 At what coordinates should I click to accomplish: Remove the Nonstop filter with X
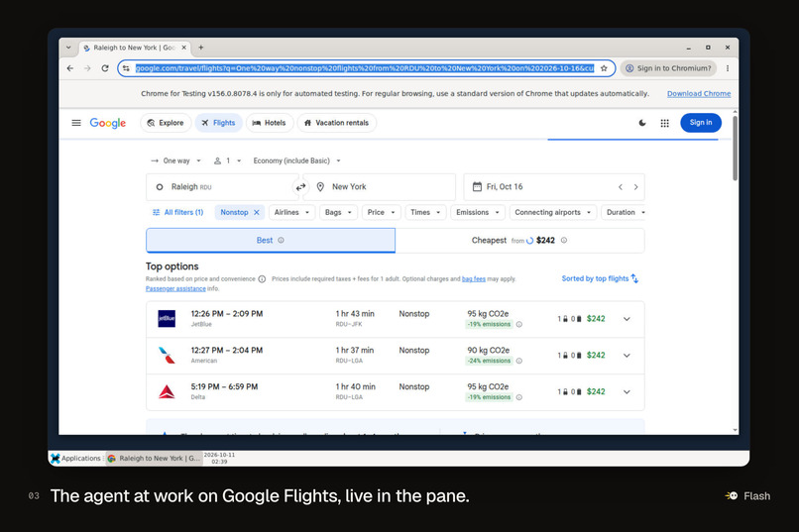tap(257, 212)
